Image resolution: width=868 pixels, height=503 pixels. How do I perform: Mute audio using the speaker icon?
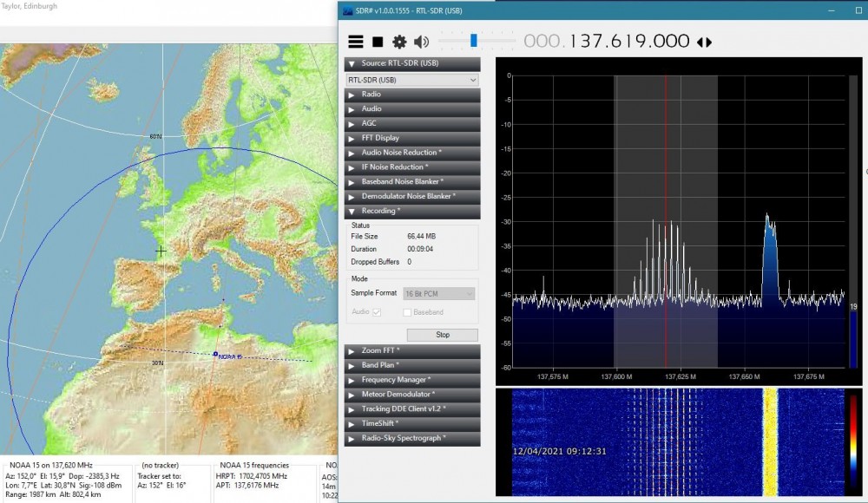coord(421,42)
